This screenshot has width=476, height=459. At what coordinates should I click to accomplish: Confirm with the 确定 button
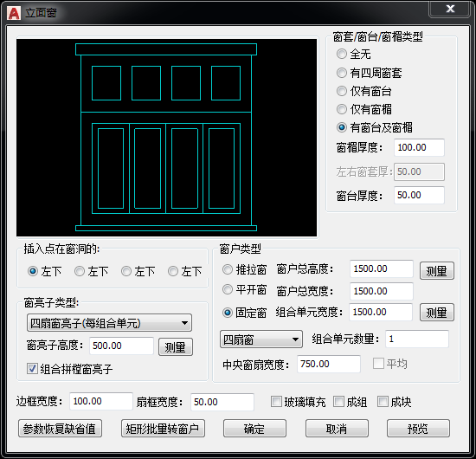coord(254,429)
